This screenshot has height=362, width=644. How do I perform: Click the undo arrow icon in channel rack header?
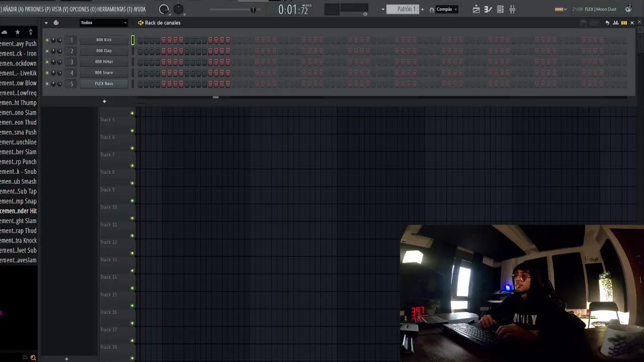pos(607,23)
